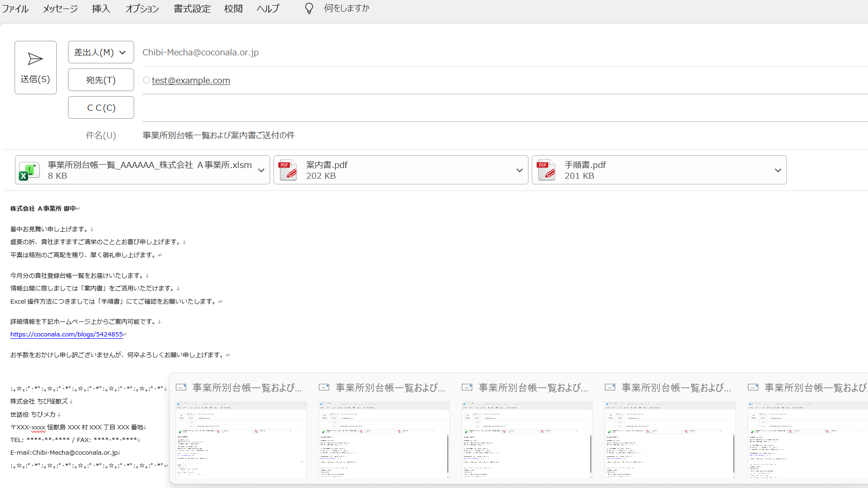Click the presence circle beside test@example.com
868x488 pixels.
147,80
